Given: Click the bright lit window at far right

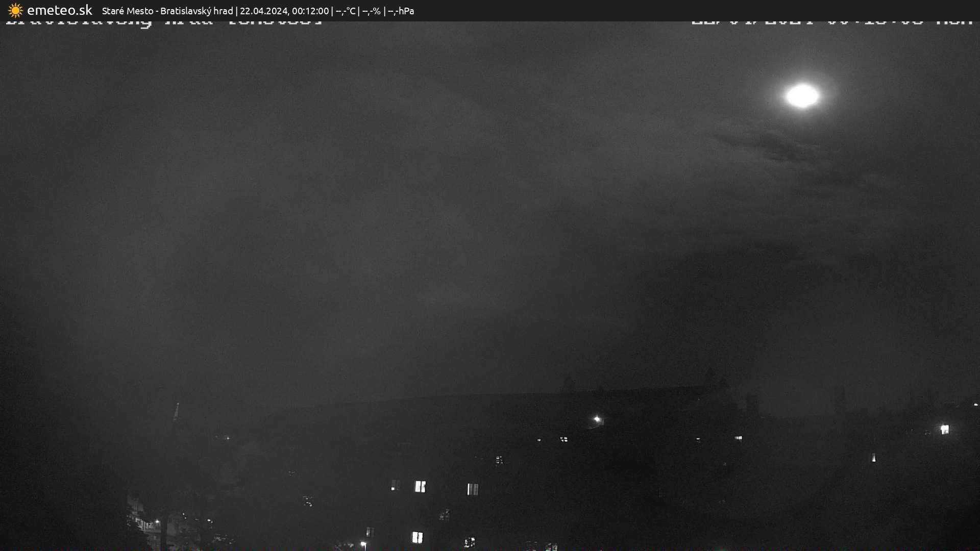Looking at the screenshot, I should coord(944,430).
